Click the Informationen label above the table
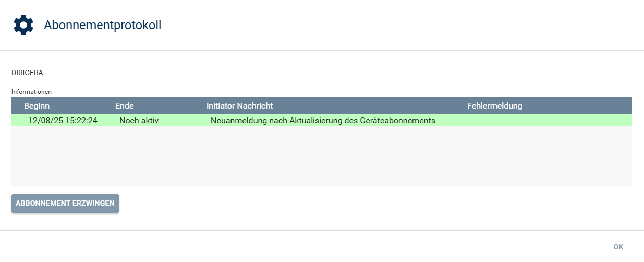 pos(31,92)
